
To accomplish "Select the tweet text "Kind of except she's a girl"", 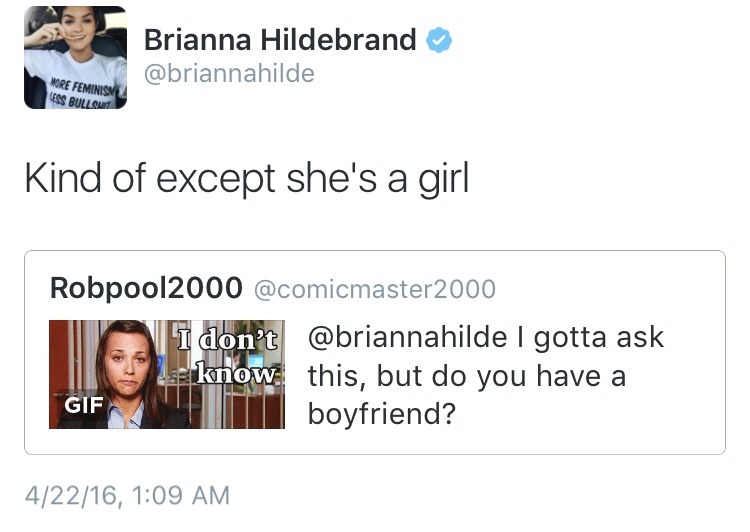I will [246, 179].
